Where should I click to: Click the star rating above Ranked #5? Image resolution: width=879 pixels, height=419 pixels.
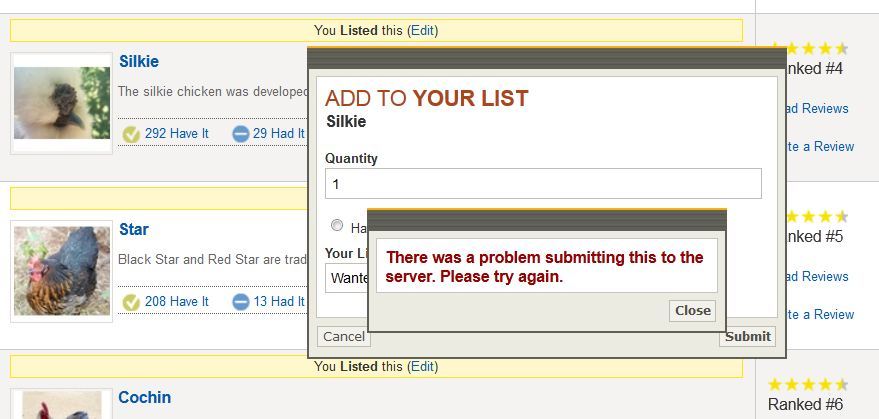click(810, 216)
